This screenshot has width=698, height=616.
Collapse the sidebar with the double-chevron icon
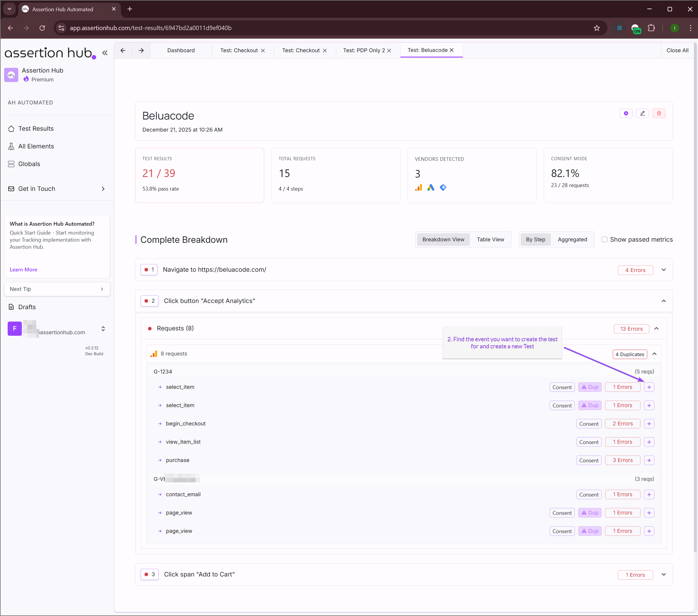click(105, 53)
